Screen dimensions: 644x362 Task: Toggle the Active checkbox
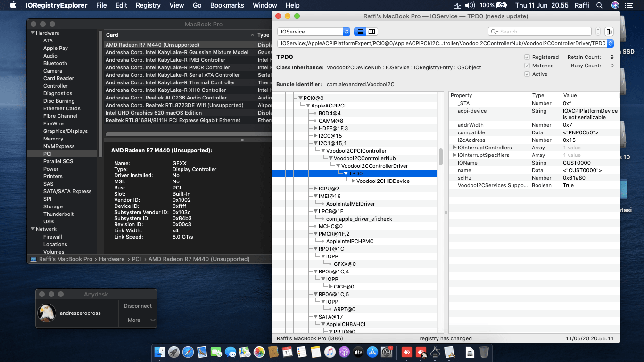tap(527, 74)
